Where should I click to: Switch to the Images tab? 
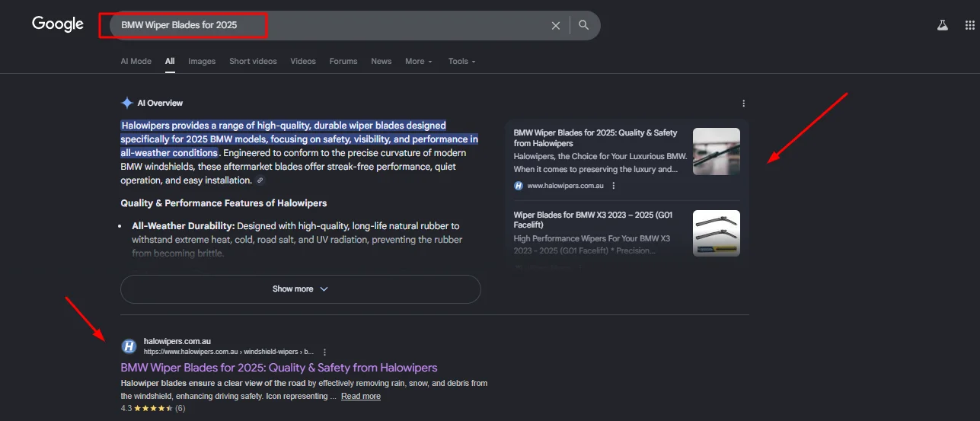point(202,61)
